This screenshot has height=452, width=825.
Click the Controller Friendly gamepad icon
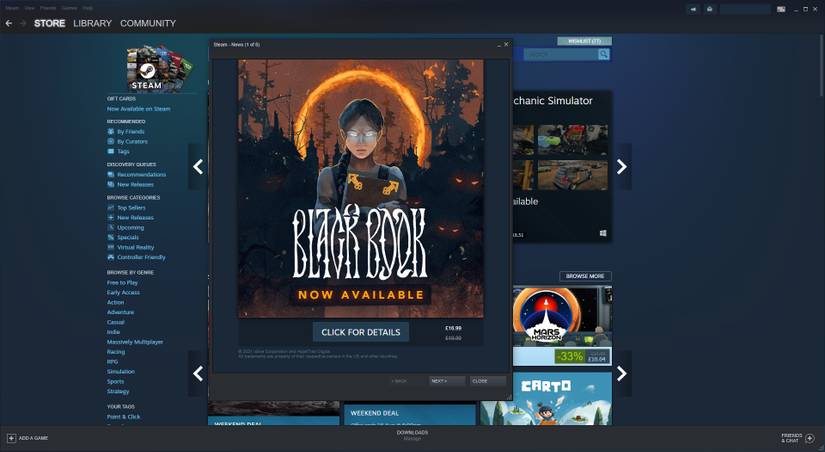pos(110,257)
